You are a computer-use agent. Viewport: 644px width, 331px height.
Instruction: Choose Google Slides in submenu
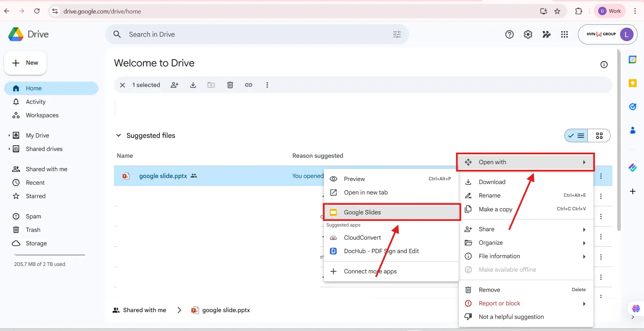pyautogui.click(x=391, y=212)
